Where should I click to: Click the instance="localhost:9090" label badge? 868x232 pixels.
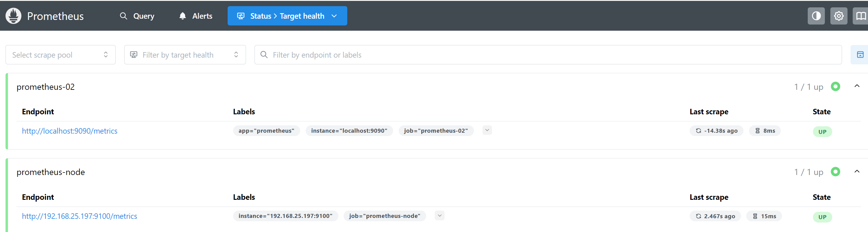tap(349, 131)
